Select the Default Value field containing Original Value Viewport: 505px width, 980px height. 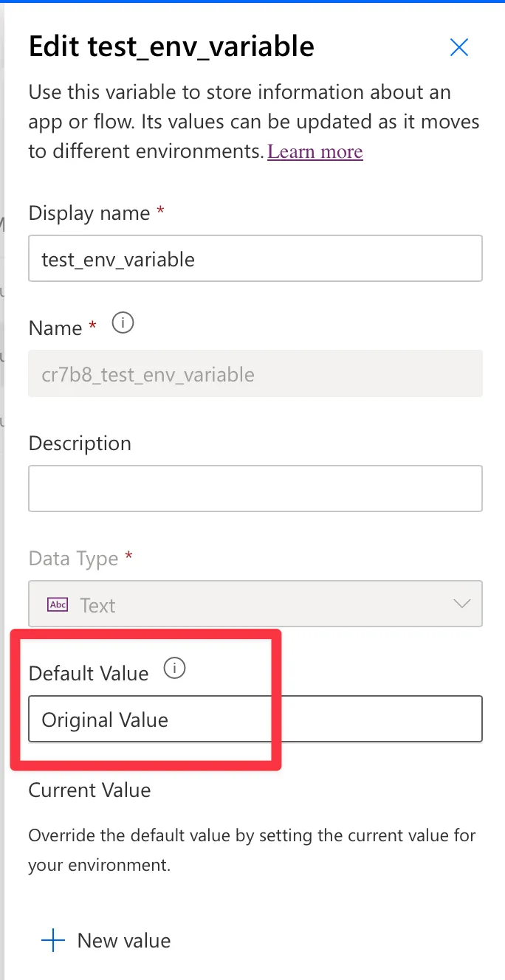pyautogui.click(x=255, y=720)
